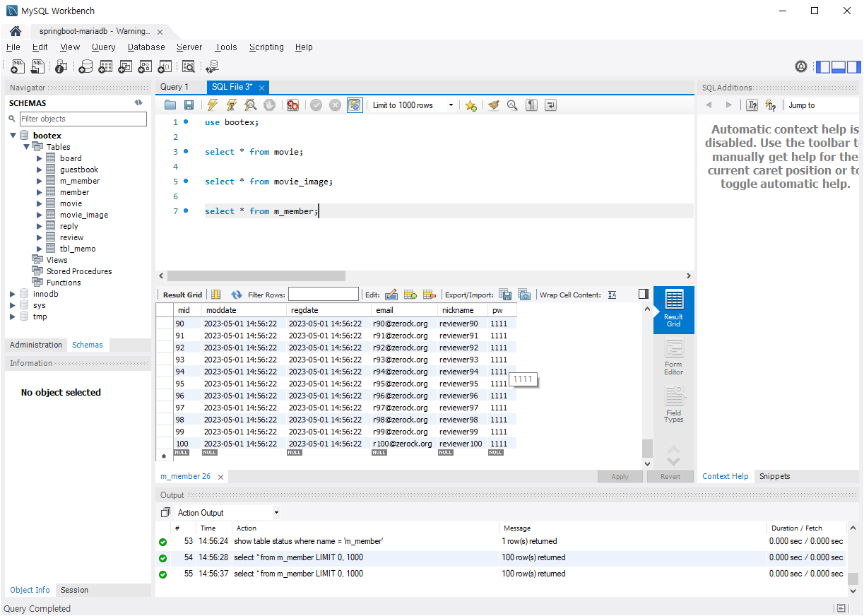Viewport: 864px width, 616px height.
Task: Beautify query broom icon
Action: click(x=493, y=105)
